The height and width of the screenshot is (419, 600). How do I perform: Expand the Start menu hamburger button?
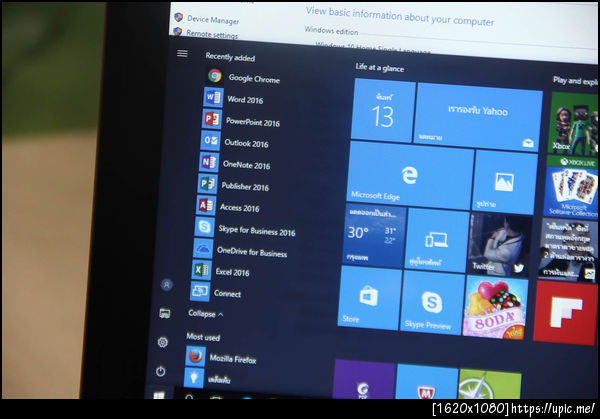tap(183, 54)
